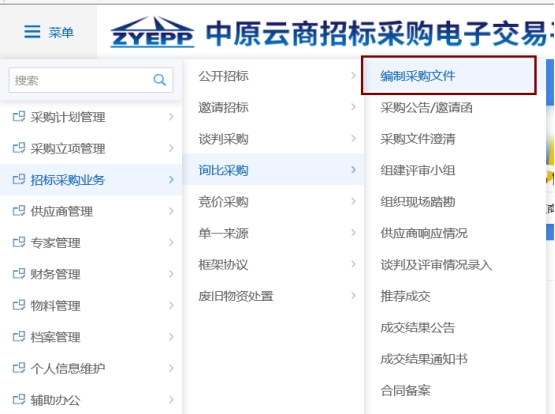Click the hamburger menu icon
Viewport: 555px width, 414px height.
click(32, 32)
